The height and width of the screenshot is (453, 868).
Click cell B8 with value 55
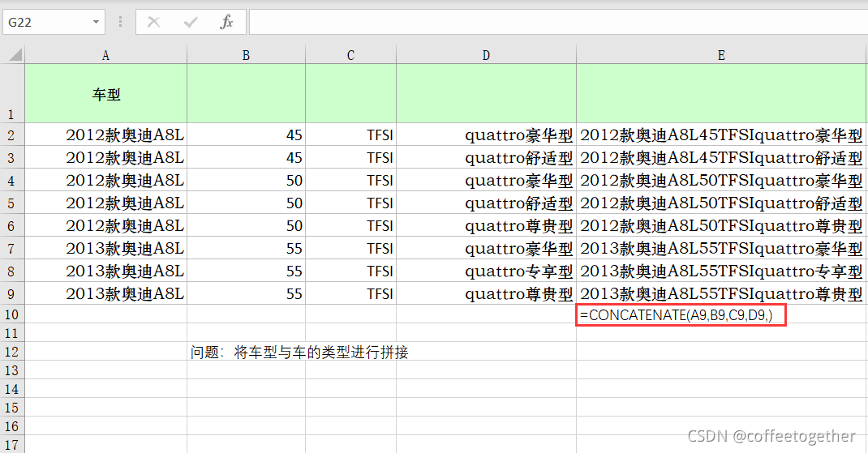click(247, 271)
